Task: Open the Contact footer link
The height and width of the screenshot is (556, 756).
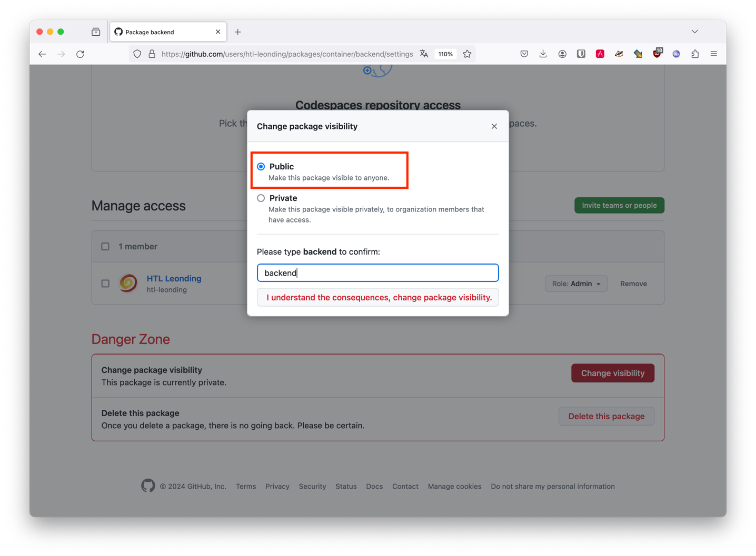Action: (405, 486)
